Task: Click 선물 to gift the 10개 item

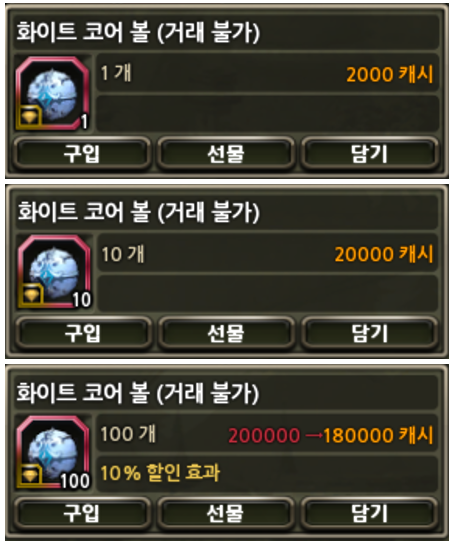Action: 226,334
